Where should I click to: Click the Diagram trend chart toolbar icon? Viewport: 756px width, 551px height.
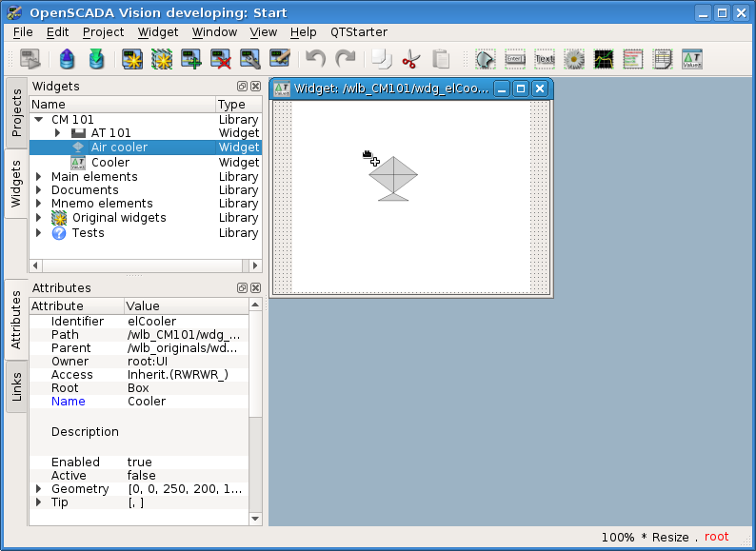click(x=604, y=59)
